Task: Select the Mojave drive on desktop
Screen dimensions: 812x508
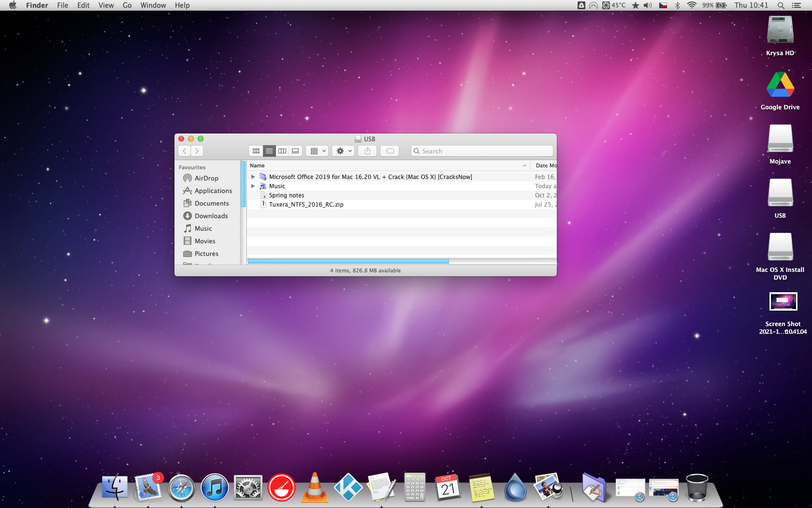Action: tap(780, 140)
